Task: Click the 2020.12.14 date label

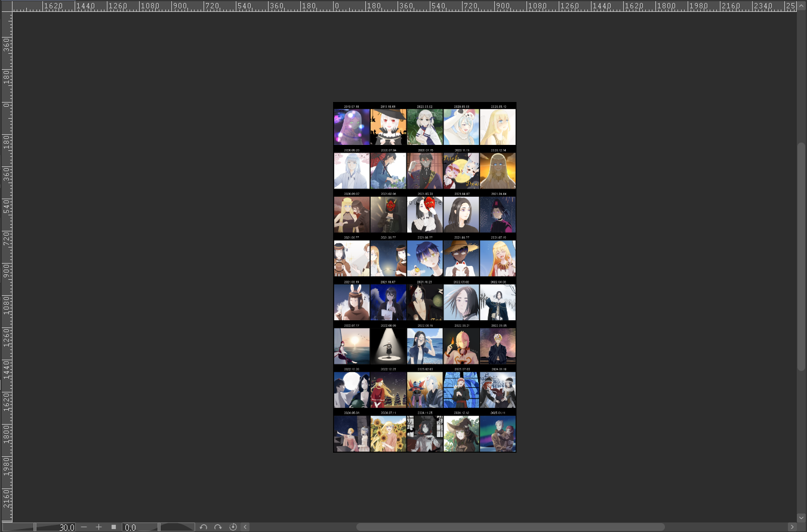Action: click(x=498, y=150)
